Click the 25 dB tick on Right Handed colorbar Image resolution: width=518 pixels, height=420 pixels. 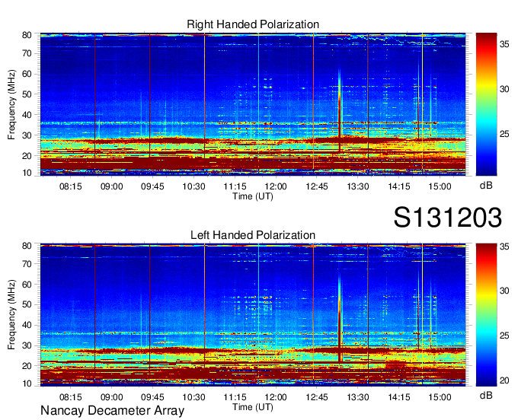tap(504, 134)
